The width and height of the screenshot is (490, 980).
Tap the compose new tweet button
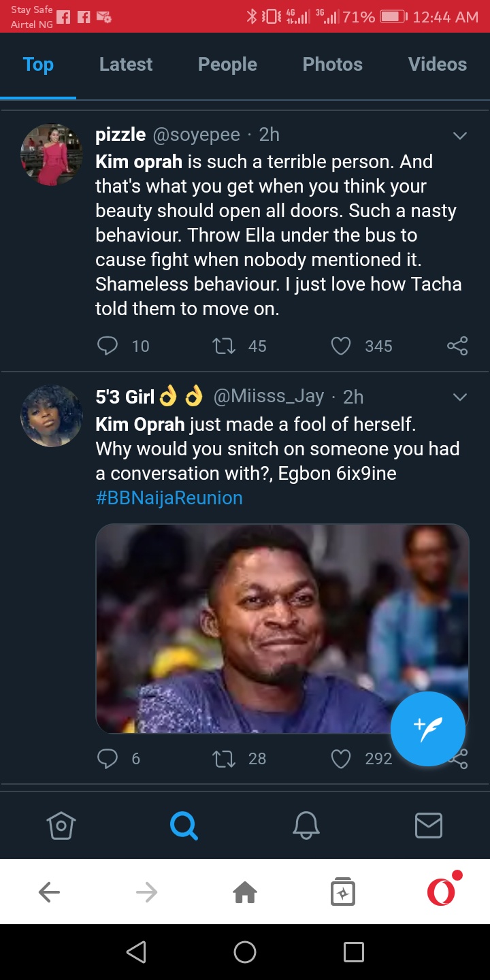[428, 729]
